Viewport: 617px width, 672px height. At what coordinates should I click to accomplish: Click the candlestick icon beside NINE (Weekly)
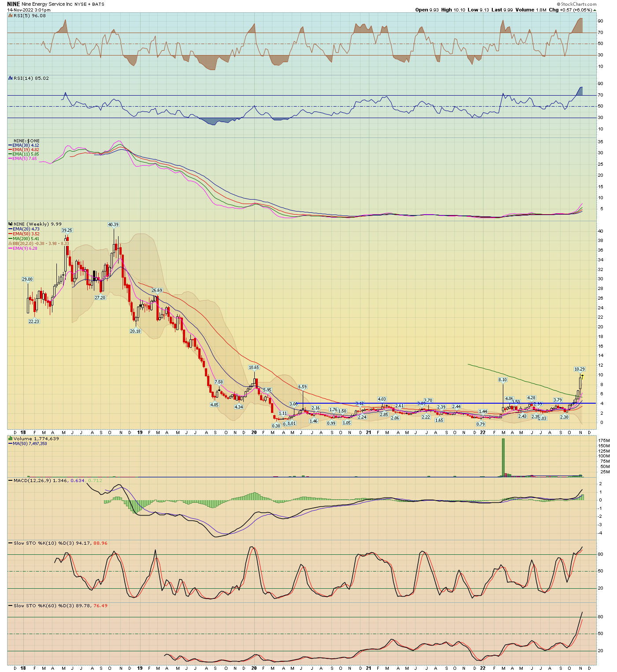coord(11,224)
